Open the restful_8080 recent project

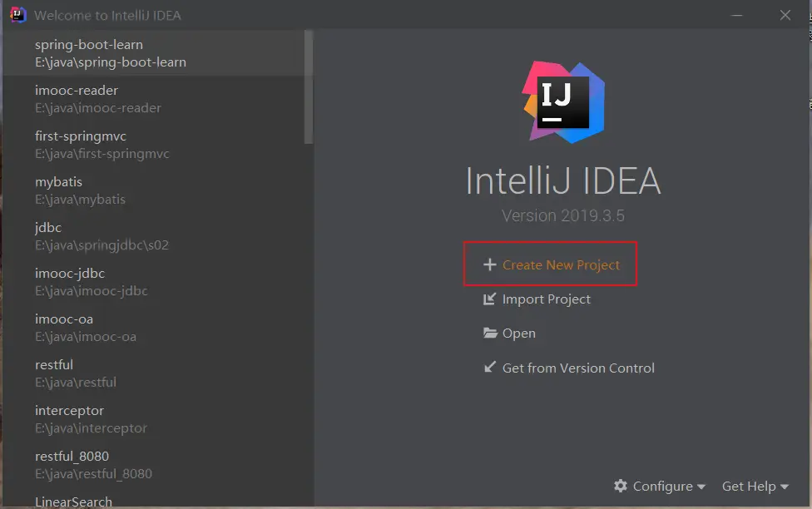(93, 465)
